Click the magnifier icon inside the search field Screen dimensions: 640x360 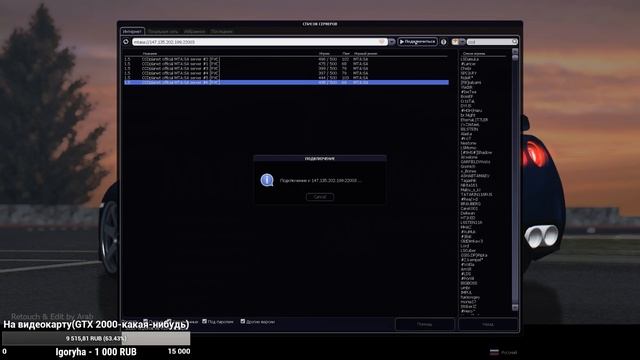pyautogui.click(x=515, y=42)
